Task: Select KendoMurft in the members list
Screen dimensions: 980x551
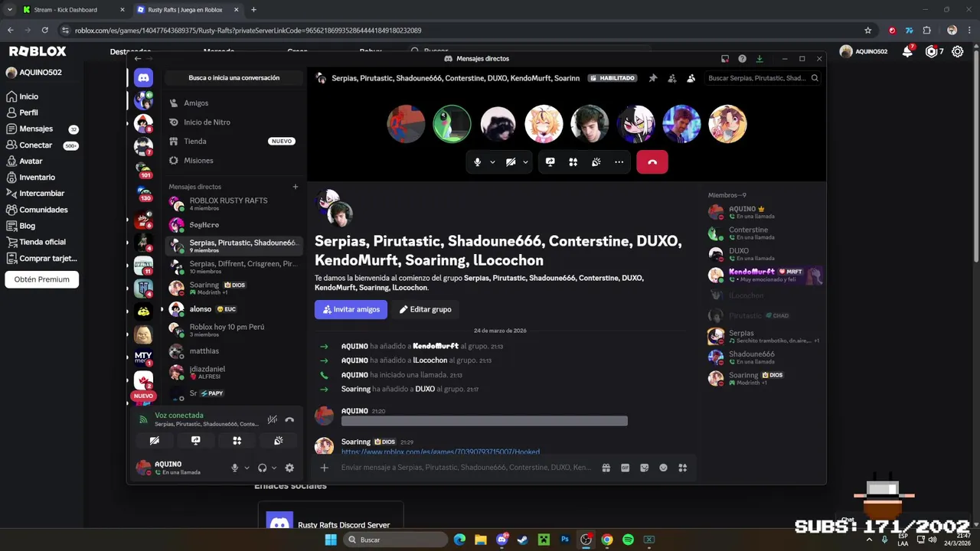Action: [764, 275]
